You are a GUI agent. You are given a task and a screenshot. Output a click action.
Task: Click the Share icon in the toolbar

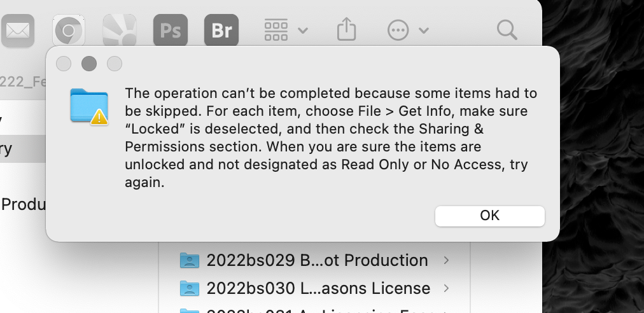pyautogui.click(x=346, y=30)
